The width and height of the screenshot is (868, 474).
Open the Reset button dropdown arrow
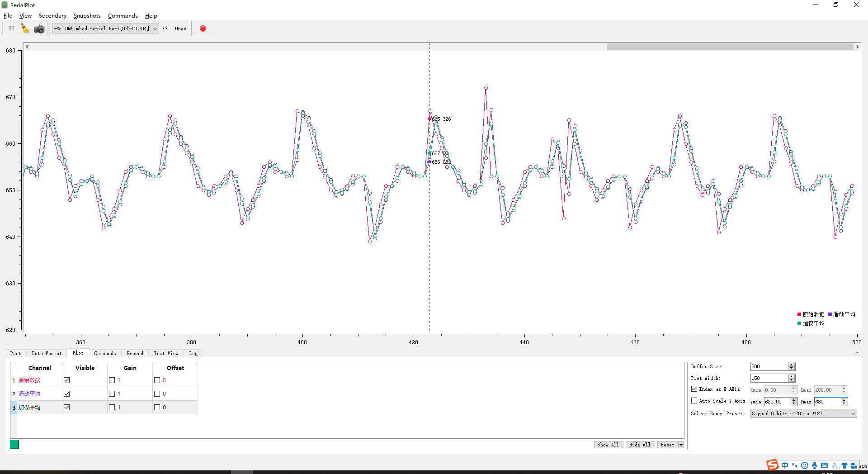pyautogui.click(x=681, y=445)
